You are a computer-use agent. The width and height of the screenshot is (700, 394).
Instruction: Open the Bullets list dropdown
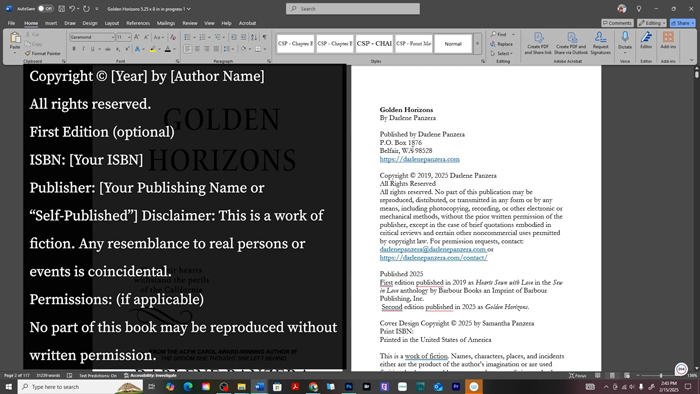[194, 37]
